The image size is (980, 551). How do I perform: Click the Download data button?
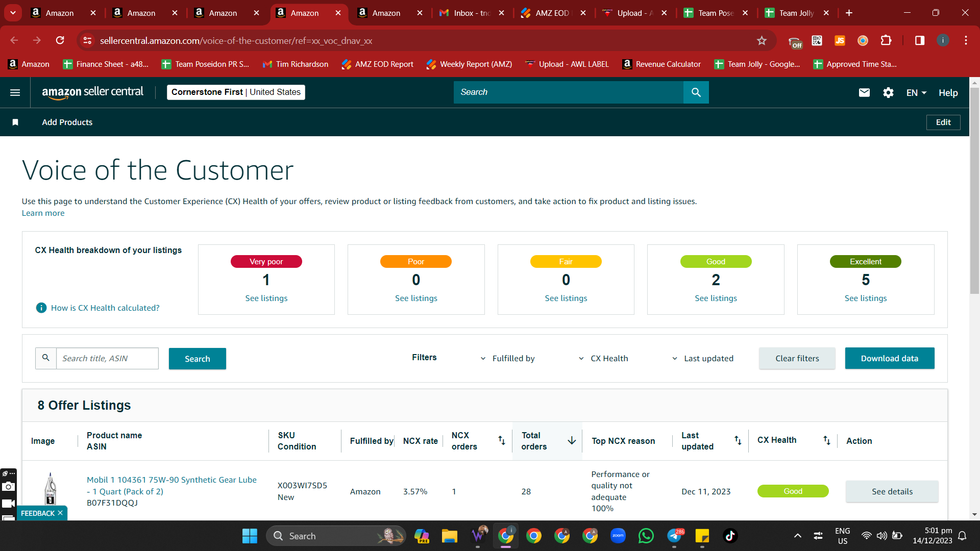pyautogui.click(x=890, y=358)
